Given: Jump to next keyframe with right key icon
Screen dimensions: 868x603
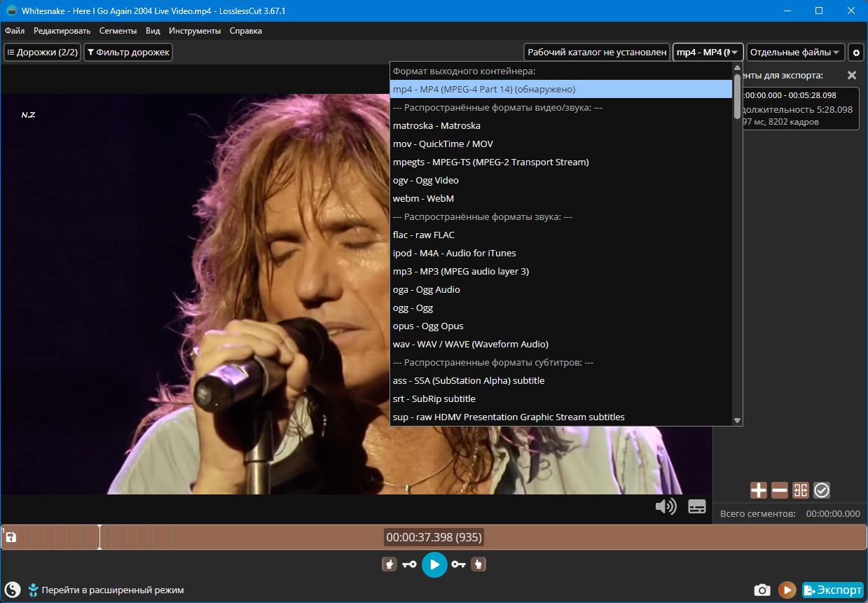Looking at the screenshot, I should pos(458,564).
